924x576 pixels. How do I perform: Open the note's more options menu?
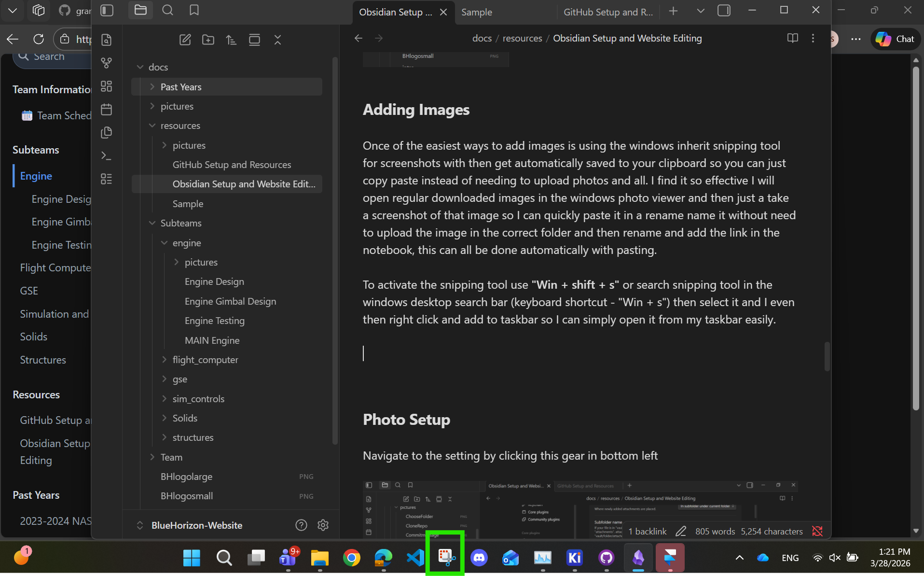[x=813, y=38]
